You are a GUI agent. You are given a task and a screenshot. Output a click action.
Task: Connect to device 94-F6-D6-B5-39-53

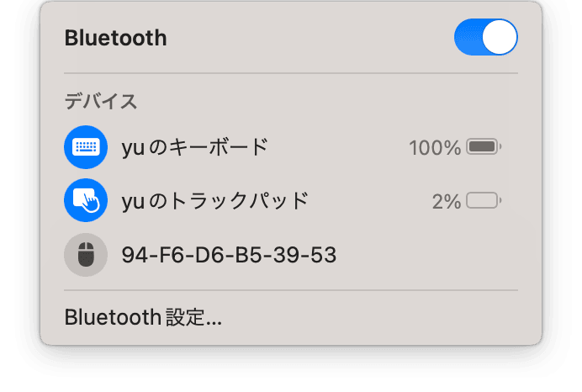click(x=291, y=255)
